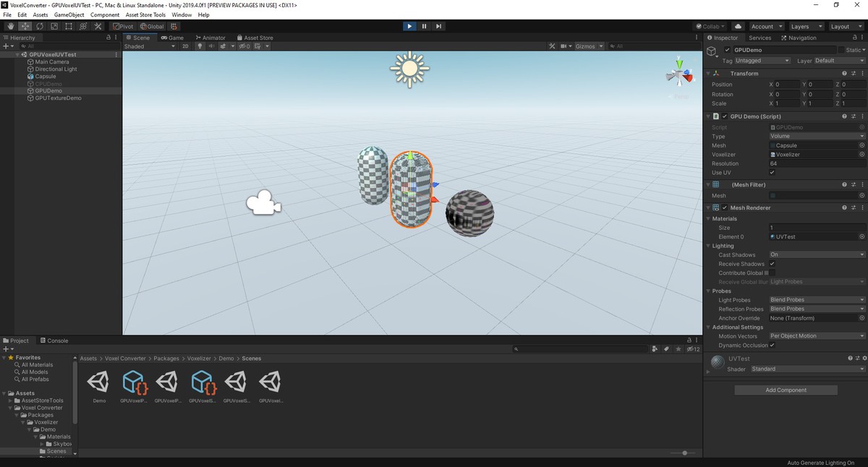
Task: Open the Custom Editor Tools icon
Action: 98,25
